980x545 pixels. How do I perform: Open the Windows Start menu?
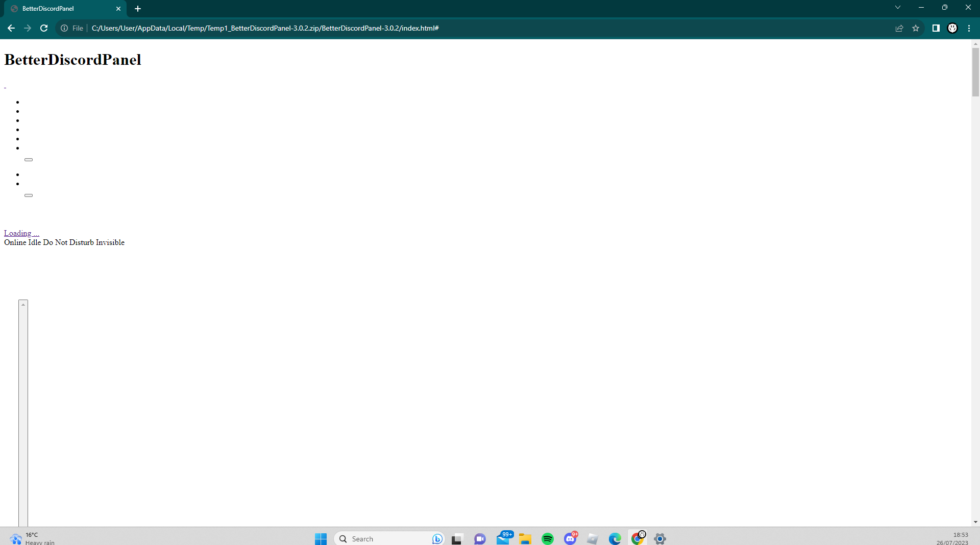(320, 538)
